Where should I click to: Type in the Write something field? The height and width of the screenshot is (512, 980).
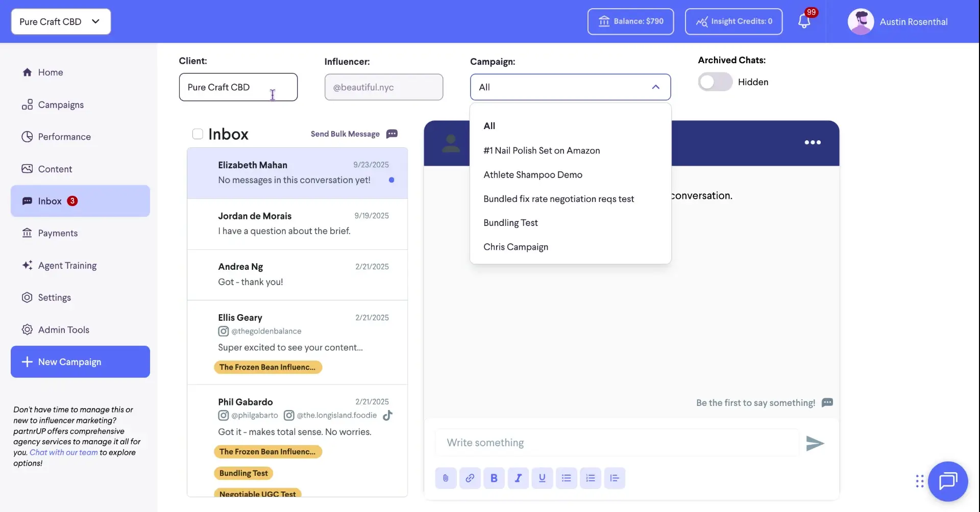coord(612,443)
